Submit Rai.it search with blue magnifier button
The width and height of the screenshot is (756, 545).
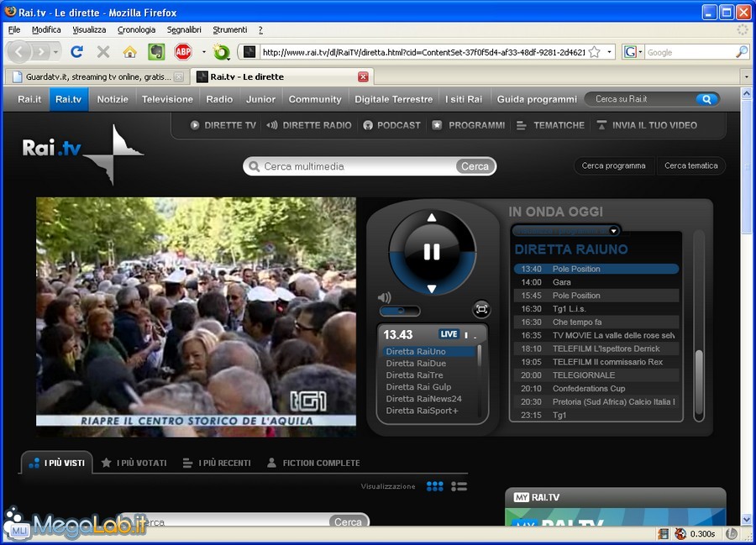point(706,99)
